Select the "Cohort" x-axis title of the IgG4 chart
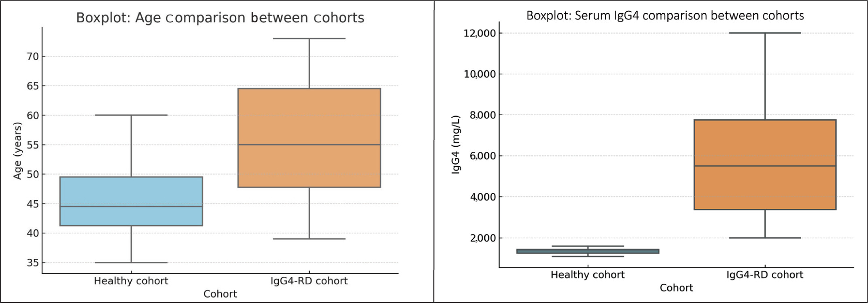The image size is (868, 303). pos(676,288)
